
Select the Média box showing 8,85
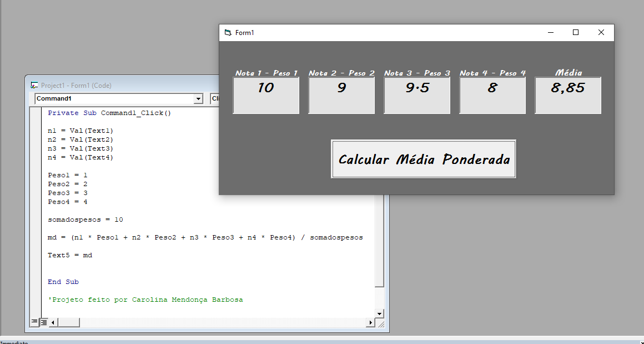567,96
